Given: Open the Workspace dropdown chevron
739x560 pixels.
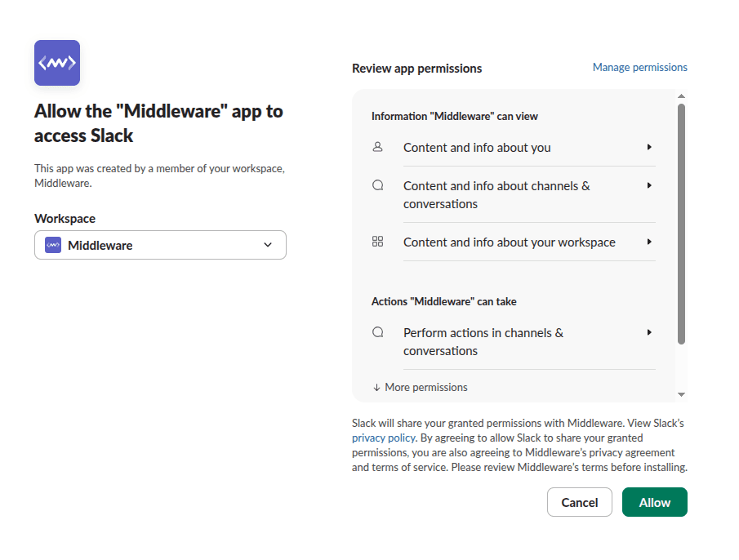Looking at the screenshot, I should [268, 245].
